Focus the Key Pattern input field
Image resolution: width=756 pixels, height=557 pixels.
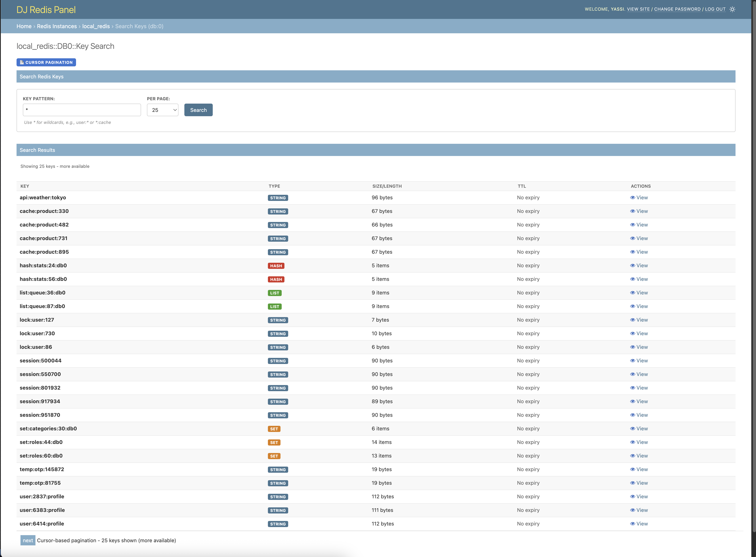coord(82,110)
